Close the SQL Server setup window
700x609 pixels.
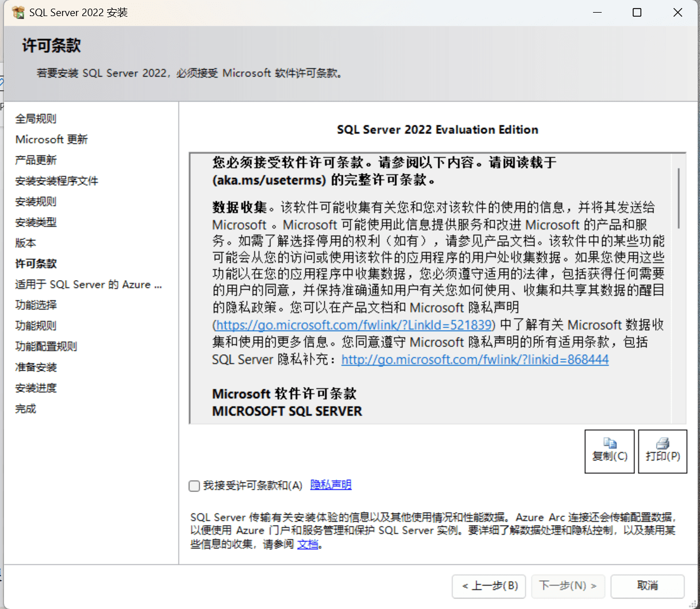pyautogui.click(x=678, y=12)
